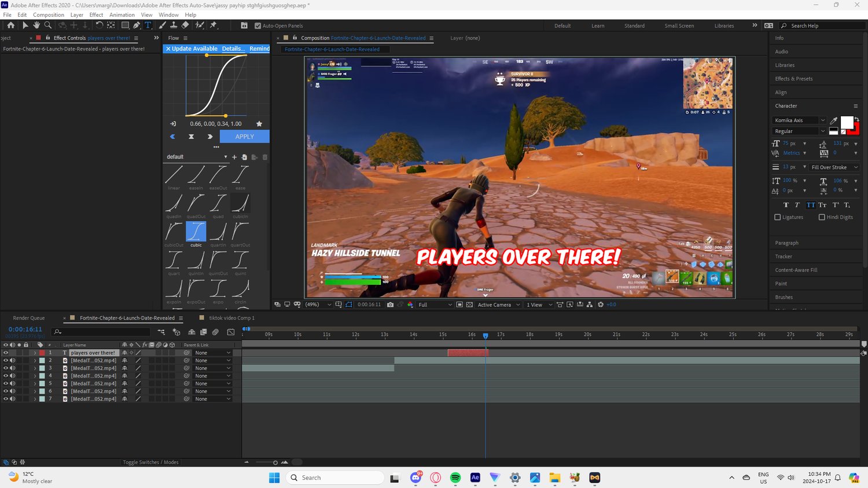Click the APPLY button in Flow
This screenshot has height=488, width=868.
245,137
